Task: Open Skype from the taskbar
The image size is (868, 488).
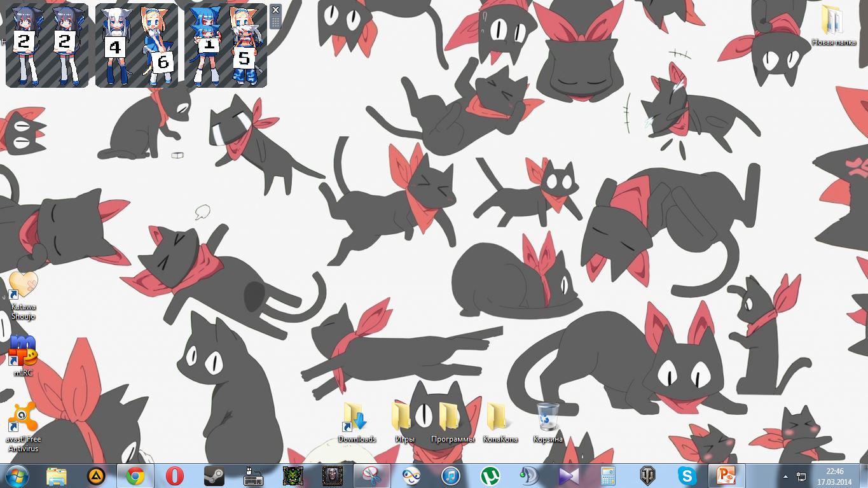Action: tap(687, 476)
